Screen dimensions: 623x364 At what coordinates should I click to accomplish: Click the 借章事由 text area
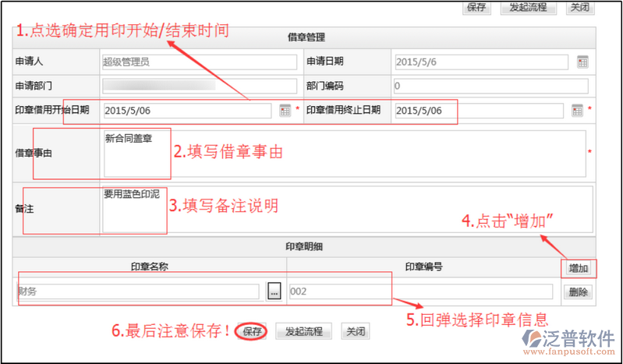(343, 154)
